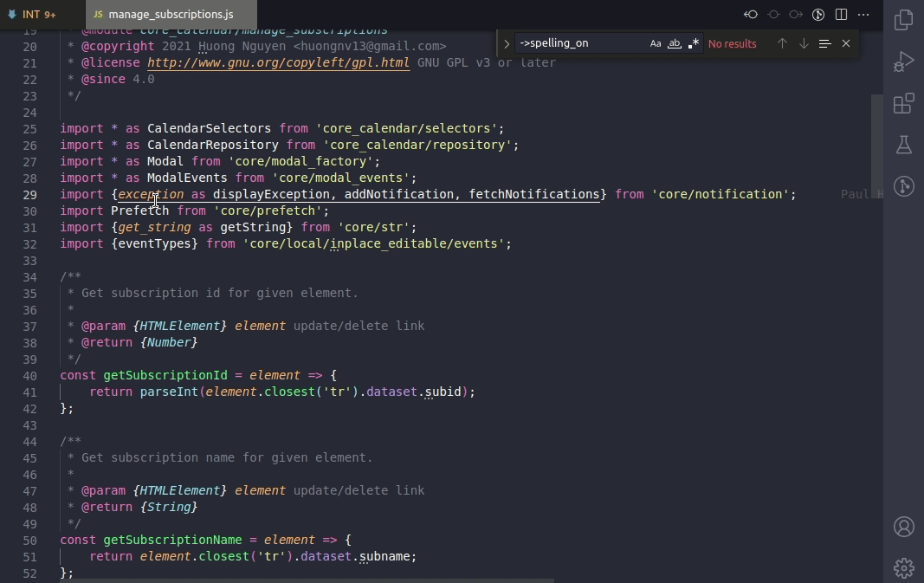Open changes with the next revision
Viewport: 924px width, 583px height.
(x=796, y=15)
